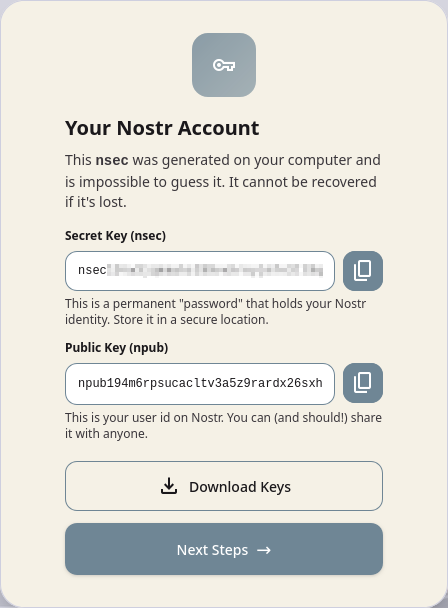This screenshot has height=608, width=448.
Task: Click the 'cannot be recovered' description sentence
Action: pos(303,182)
